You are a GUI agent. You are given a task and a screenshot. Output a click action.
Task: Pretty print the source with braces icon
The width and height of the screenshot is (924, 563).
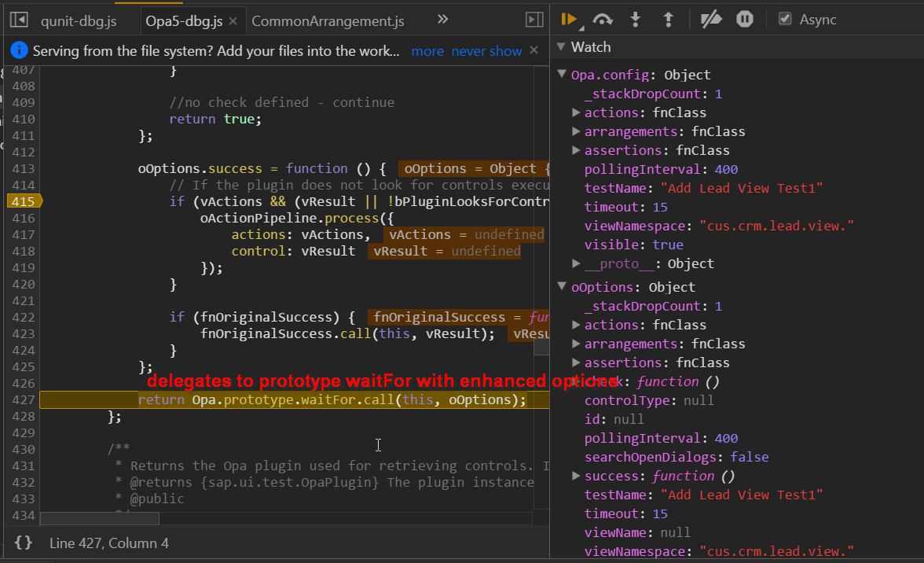(23, 543)
